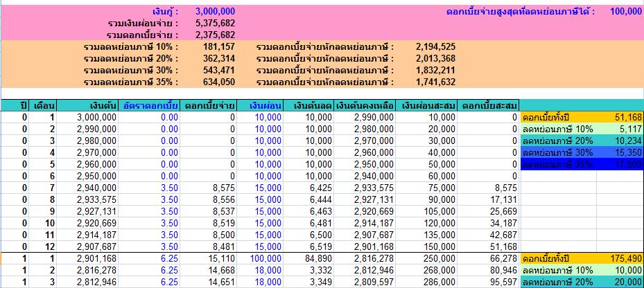
Task: Select remaining principal cell 2,809,597
Action: 365,282
